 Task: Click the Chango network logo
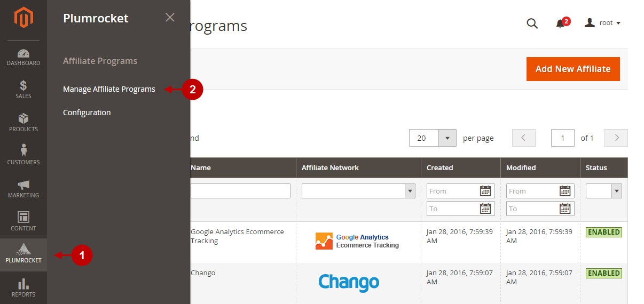[x=349, y=283]
